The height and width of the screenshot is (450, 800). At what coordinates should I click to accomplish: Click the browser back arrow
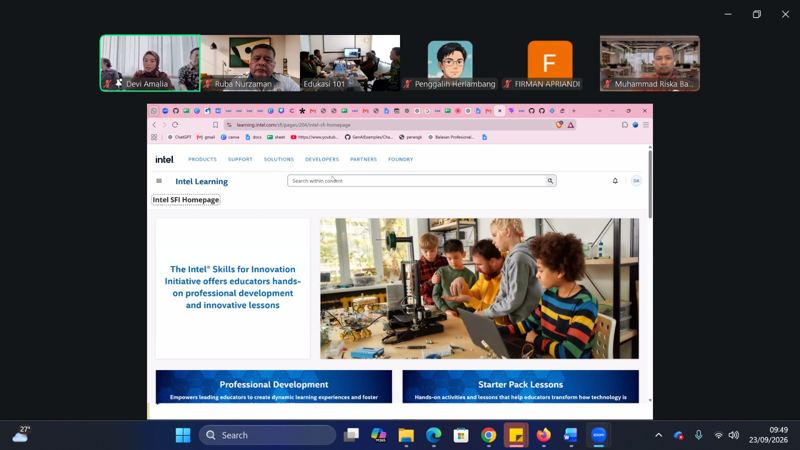click(x=154, y=124)
